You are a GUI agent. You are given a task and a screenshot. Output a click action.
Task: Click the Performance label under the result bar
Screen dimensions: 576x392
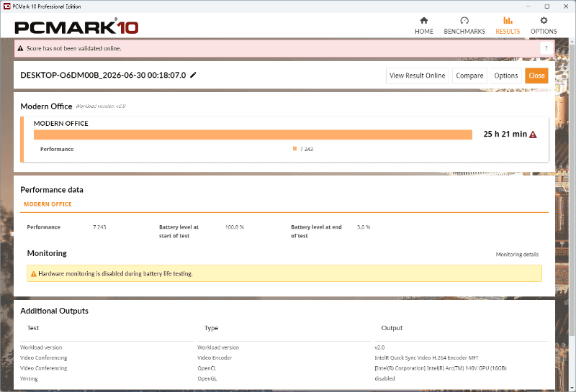57,149
